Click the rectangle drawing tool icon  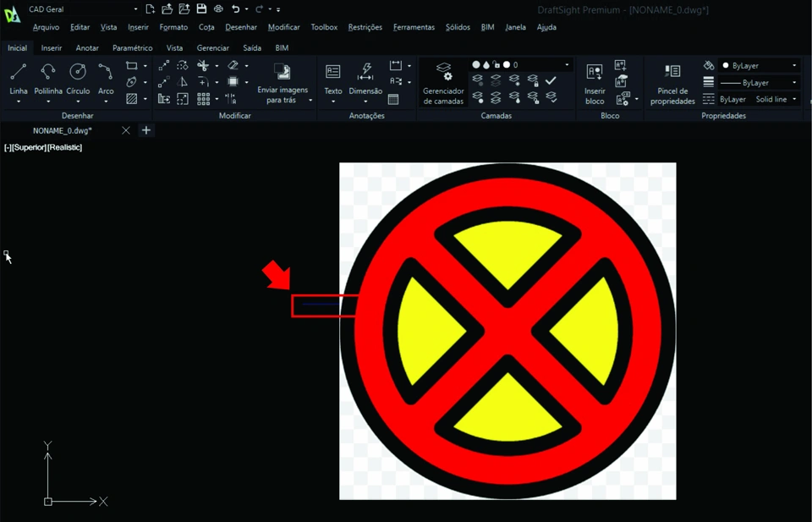click(x=132, y=66)
